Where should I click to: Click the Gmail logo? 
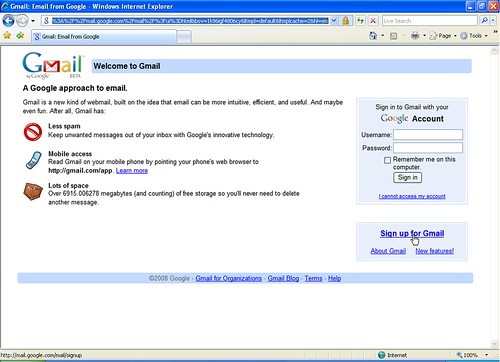coord(53,65)
